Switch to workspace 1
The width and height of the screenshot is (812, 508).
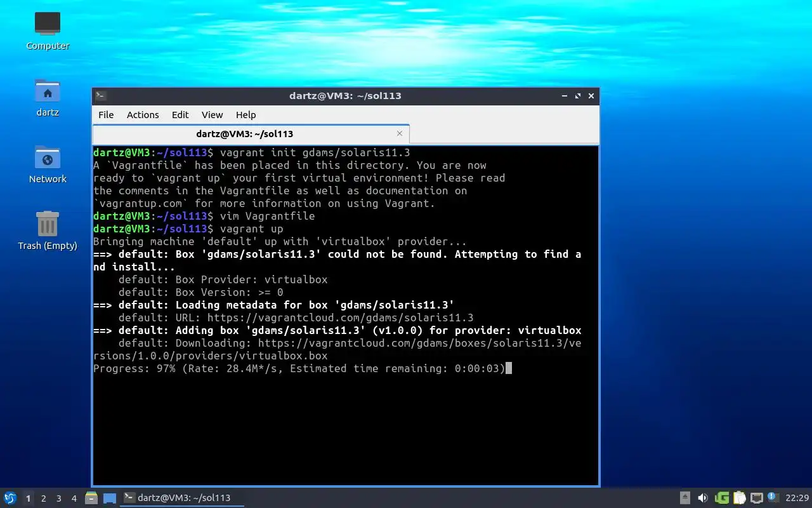click(x=28, y=498)
